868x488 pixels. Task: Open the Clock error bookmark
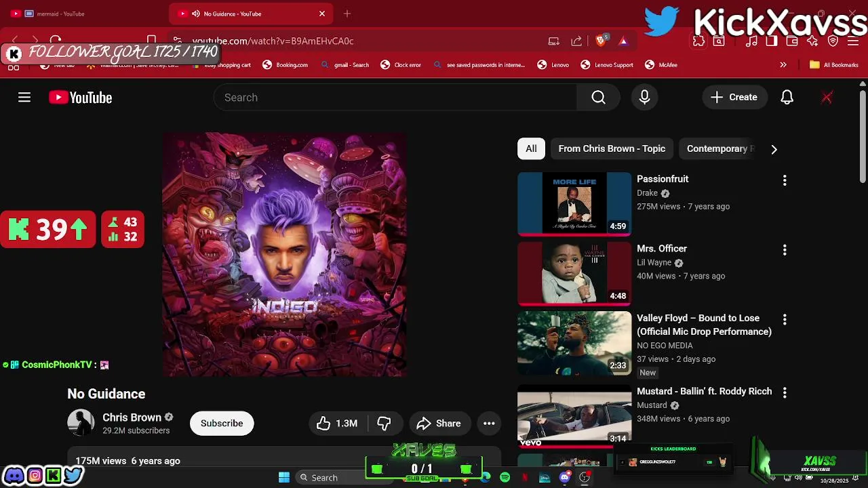click(x=401, y=65)
